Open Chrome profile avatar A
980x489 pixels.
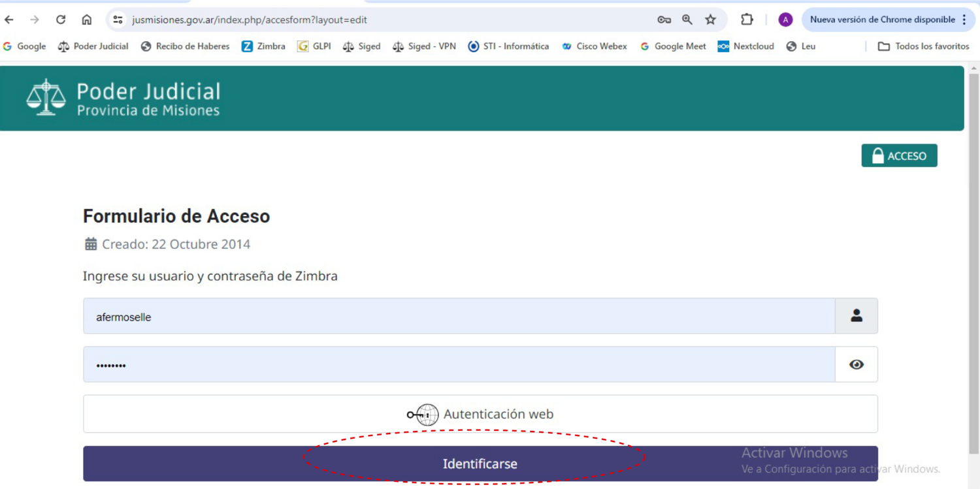click(x=785, y=20)
